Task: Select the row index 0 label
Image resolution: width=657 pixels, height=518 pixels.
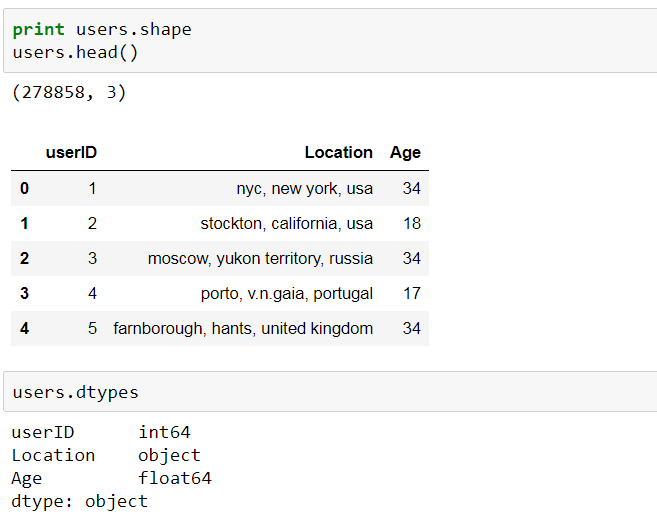Action: tap(24, 188)
